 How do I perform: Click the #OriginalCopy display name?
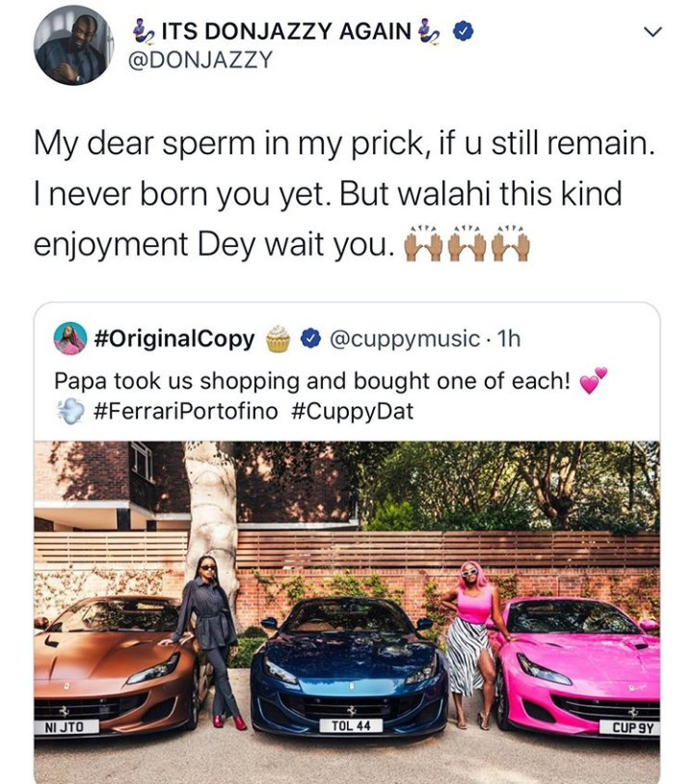point(174,338)
